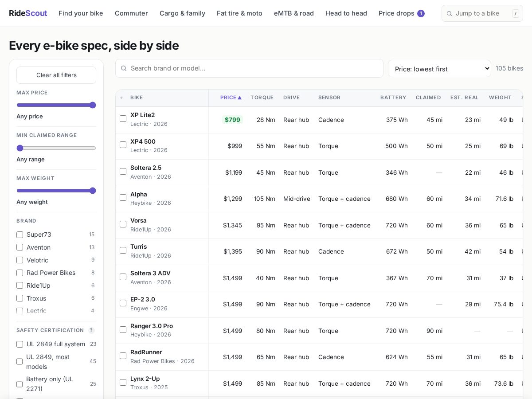Screen dimensions: 532x399
Task: Click the 90 mi claimed range value
Action: [x=434, y=331]
